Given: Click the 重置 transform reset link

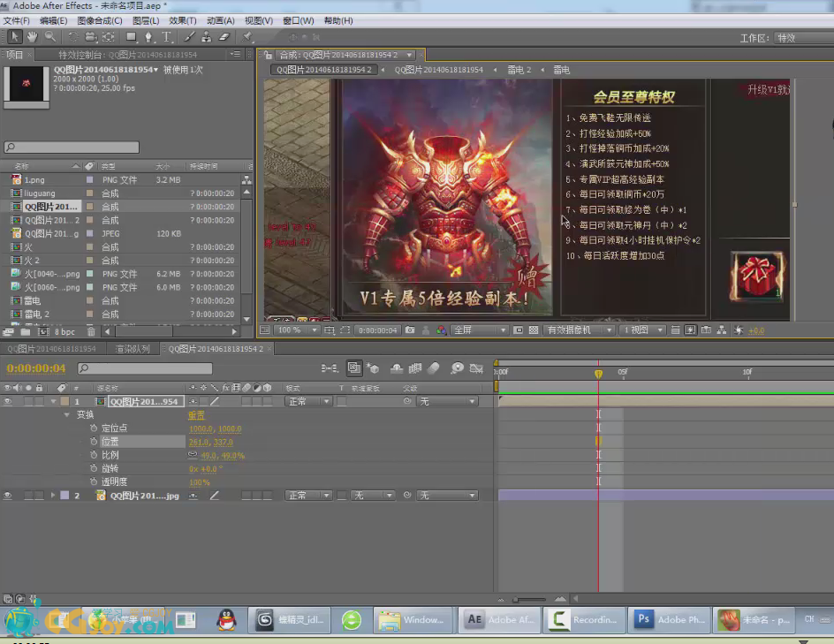Looking at the screenshot, I should pyautogui.click(x=196, y=415).
